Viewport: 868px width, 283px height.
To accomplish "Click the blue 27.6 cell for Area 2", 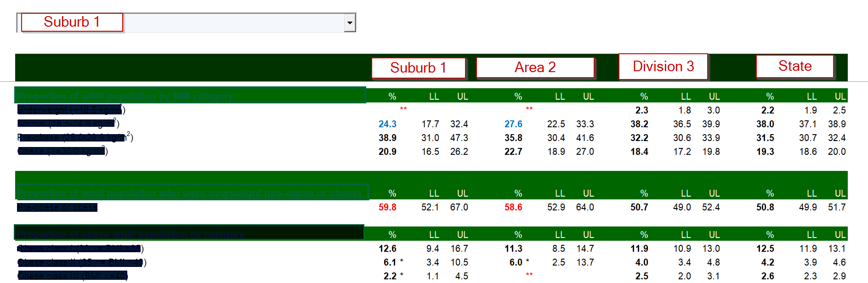I will click(513, 124).
